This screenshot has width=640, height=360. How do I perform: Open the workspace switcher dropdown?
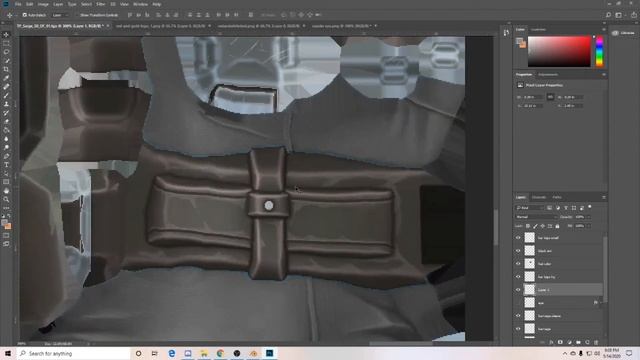[619, 15]
